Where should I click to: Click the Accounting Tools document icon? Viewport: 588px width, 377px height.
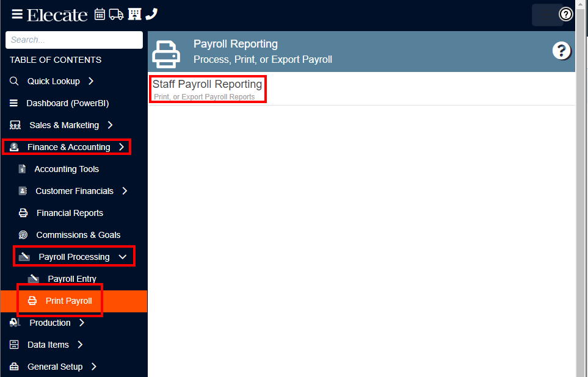(22, 168)
